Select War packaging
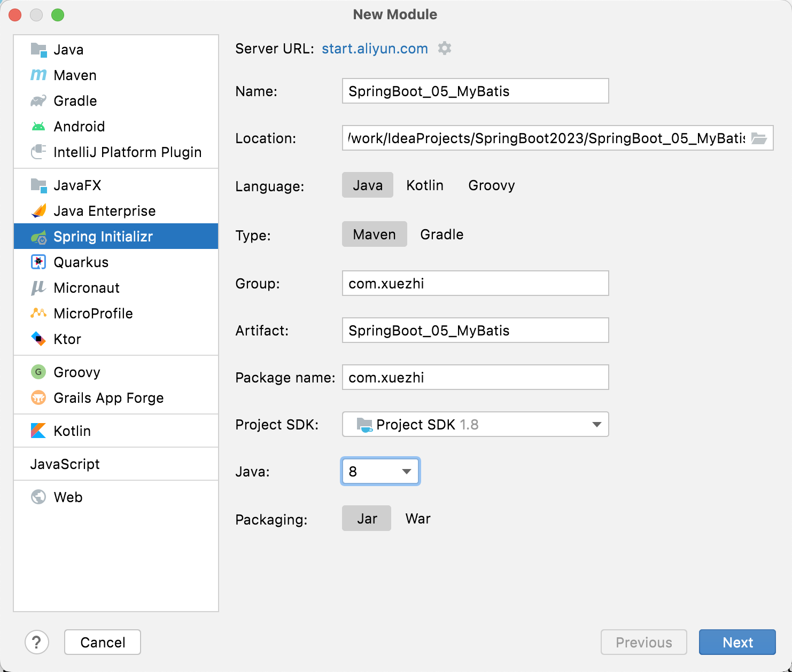This screenshot has width=792, height=672. (418, 519)
